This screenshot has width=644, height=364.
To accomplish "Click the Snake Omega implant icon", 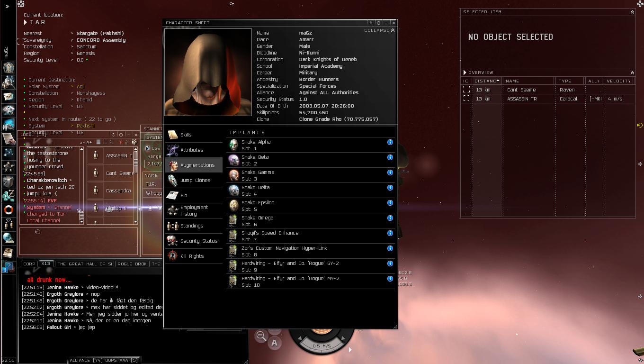I will (x=233, y=221).
